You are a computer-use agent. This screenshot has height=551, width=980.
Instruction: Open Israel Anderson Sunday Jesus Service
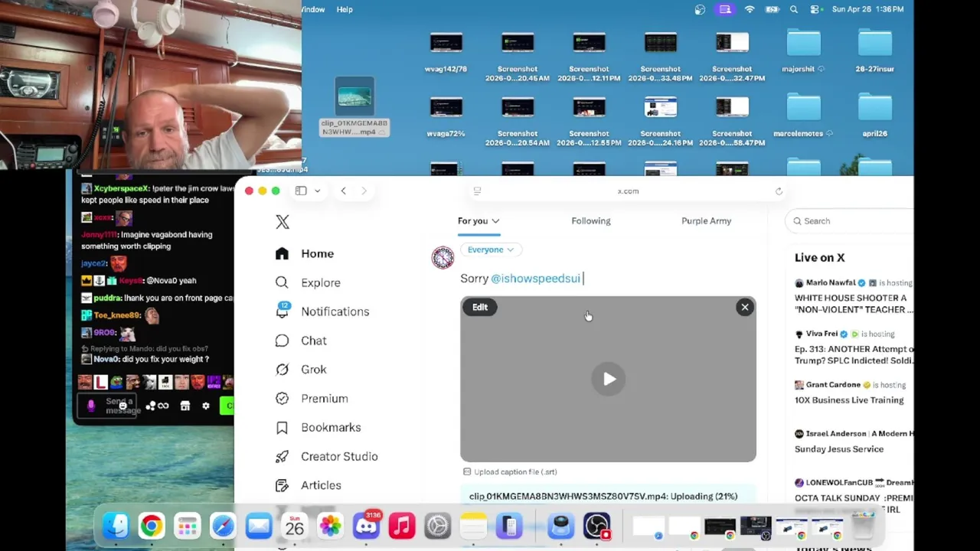click(854, 442)
